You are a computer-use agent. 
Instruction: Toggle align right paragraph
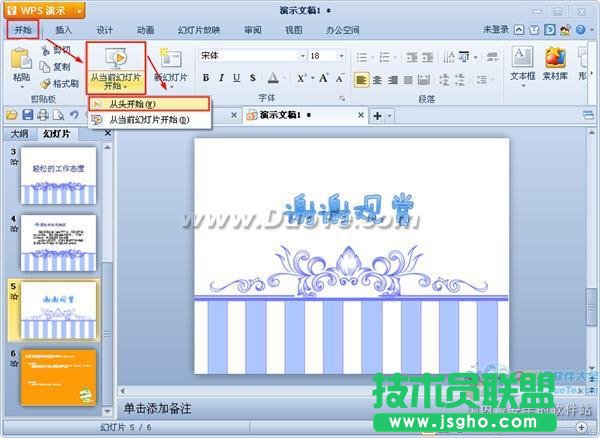[x=393, y=80]
